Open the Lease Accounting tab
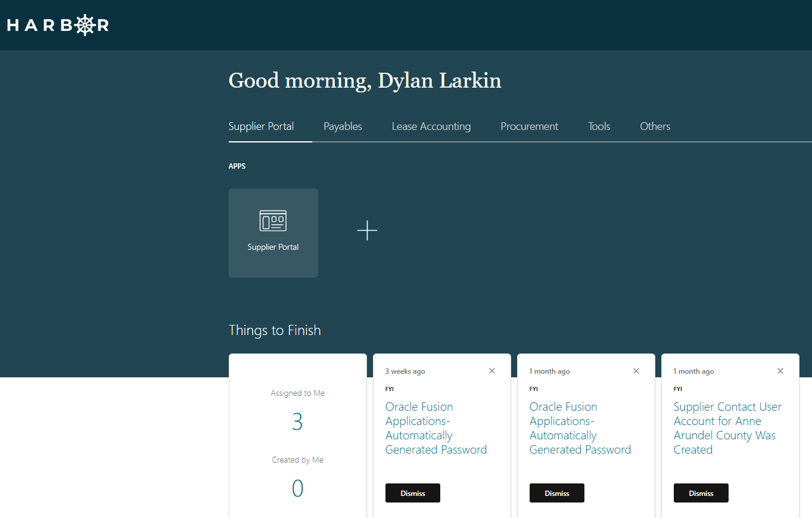This screenshot has width=812, height=518. point(431,126)
